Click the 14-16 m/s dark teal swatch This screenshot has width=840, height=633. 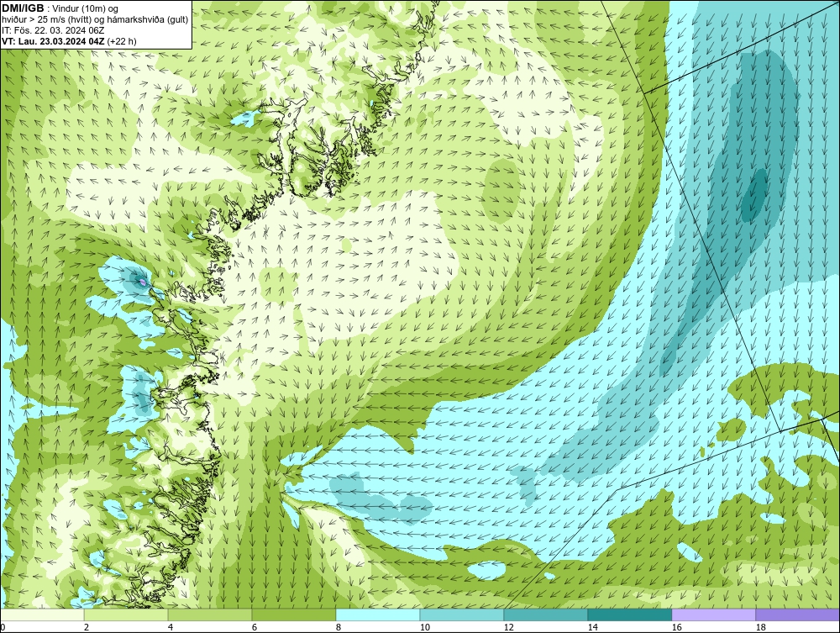tap(629, 615)
